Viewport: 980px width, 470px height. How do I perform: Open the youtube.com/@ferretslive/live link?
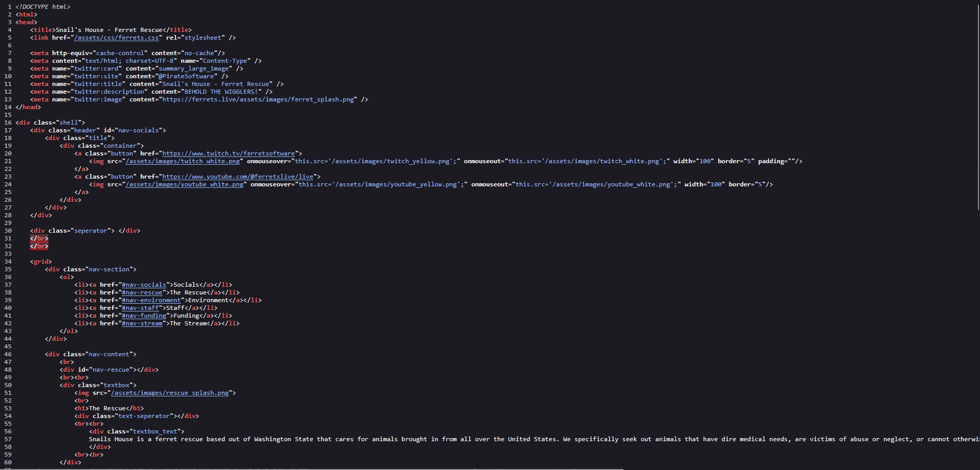(238, 177)
